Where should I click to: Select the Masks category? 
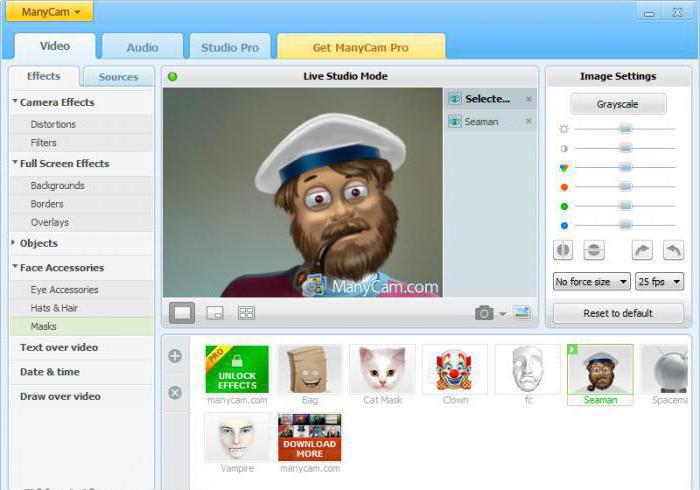tap(81, 326)
